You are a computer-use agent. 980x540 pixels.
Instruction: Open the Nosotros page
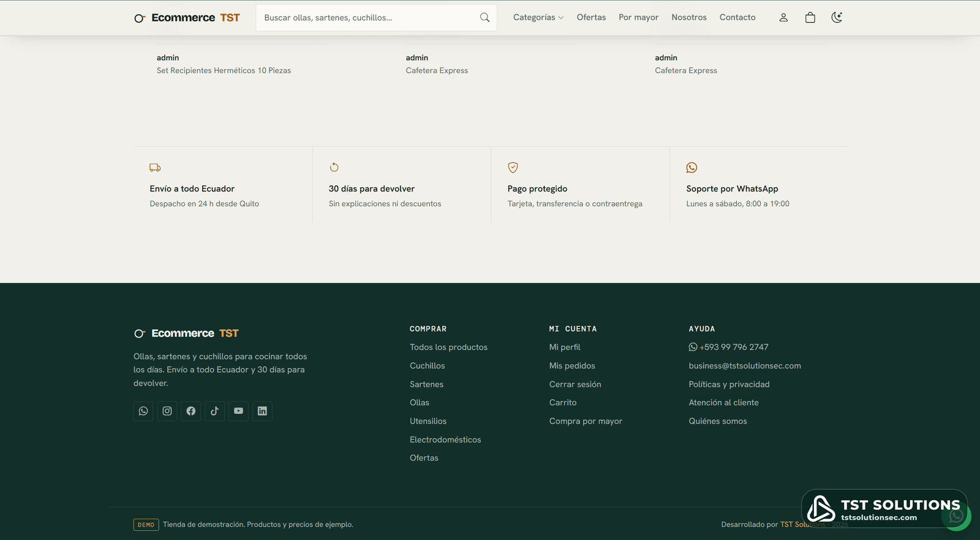pos(689,18)
